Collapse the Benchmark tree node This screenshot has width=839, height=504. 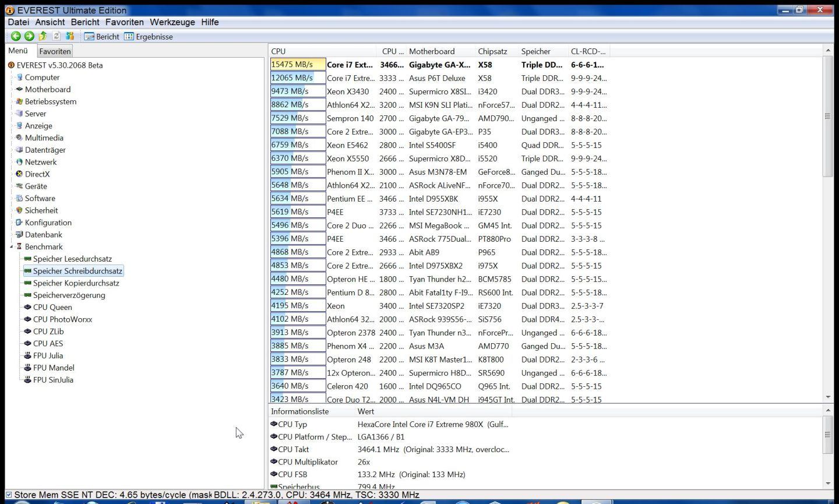coord(11,247)
